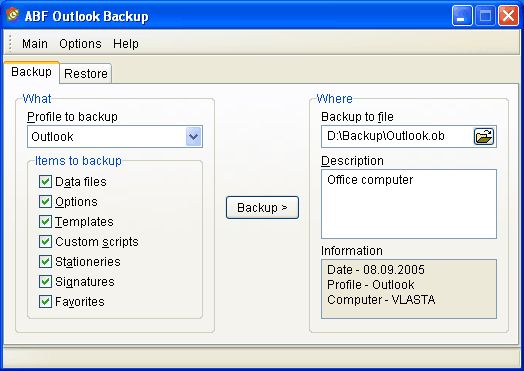Image resolution: width=524 pixels, height=371 pixels.
Task: Click the folder browse icon for backup file
Action: pos(484,136)
